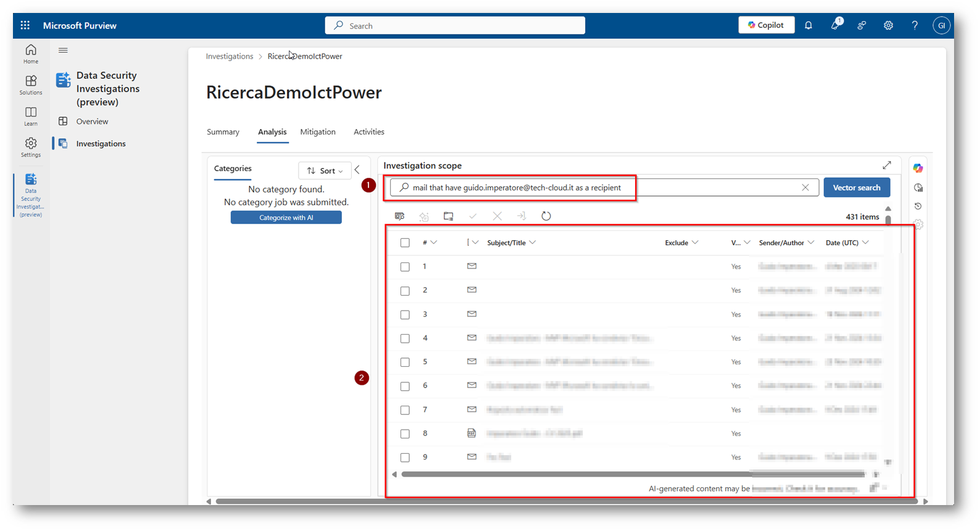Focus the top Search box
980x531 pixels.
[x=455, y=25]
